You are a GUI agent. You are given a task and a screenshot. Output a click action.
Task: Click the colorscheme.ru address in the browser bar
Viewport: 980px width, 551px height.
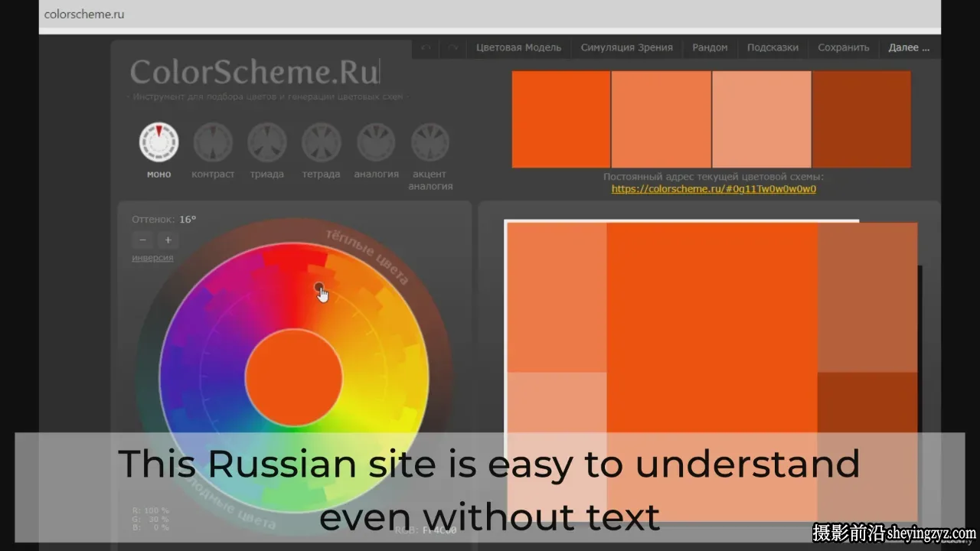click(84, 14)
